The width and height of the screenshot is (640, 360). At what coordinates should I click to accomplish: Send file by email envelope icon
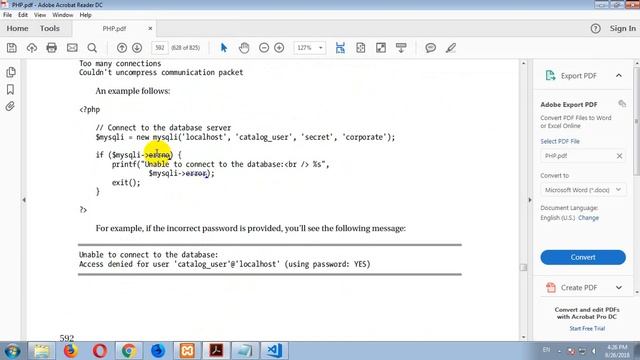(x=72, y=48)
